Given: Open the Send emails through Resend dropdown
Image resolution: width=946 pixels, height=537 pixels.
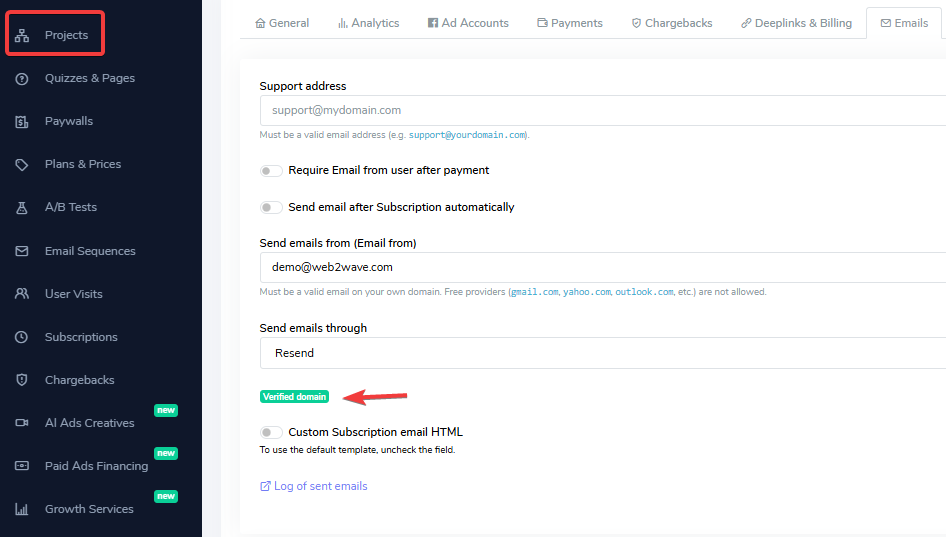Looking at the screenshot, I should pos(603,353).
